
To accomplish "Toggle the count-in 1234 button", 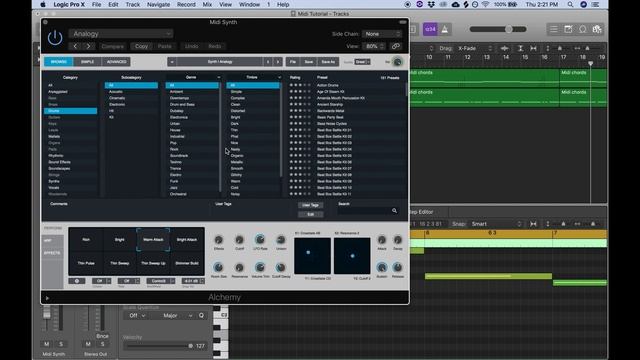I will tap(430, 29).
